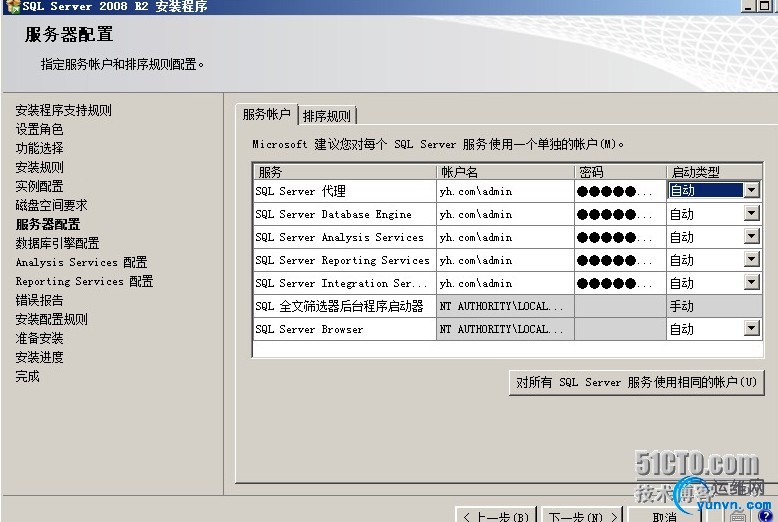Select the SQL Server Integration Ser... service cell
778x522 pixels.
(x=345, y=283)
